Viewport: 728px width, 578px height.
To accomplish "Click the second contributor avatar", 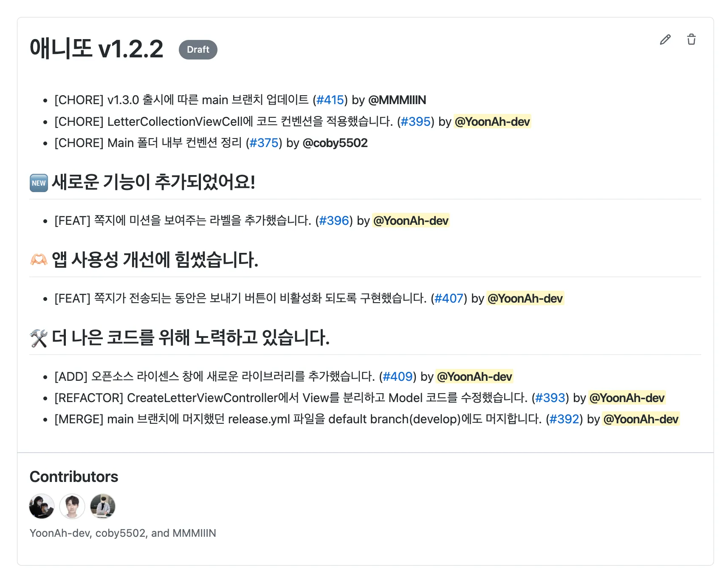I will [72, 506].
